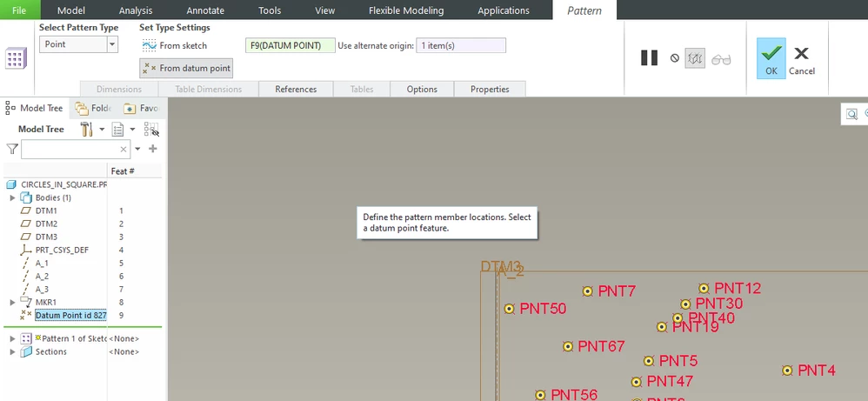Screen dimensions: 868x401
Task: Select datum point PNT67 in viewport
Action: tap(567, 347)
